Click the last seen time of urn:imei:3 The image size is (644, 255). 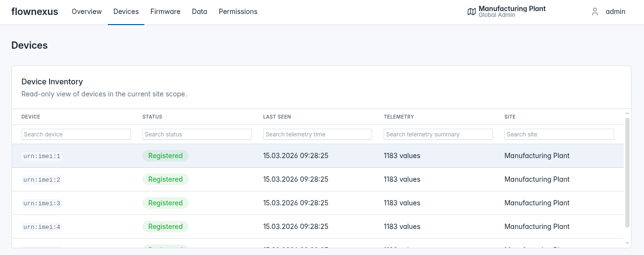click(x=296, y=203)
